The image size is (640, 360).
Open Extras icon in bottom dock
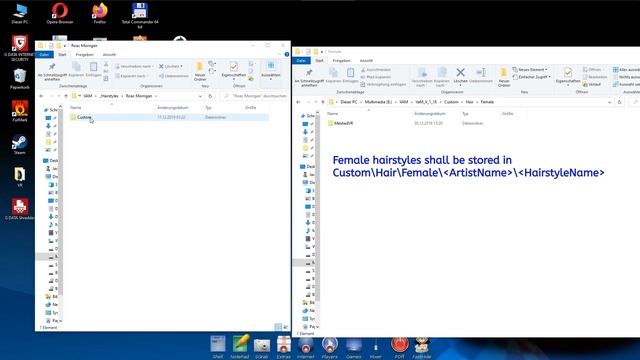tap(284, 347)
